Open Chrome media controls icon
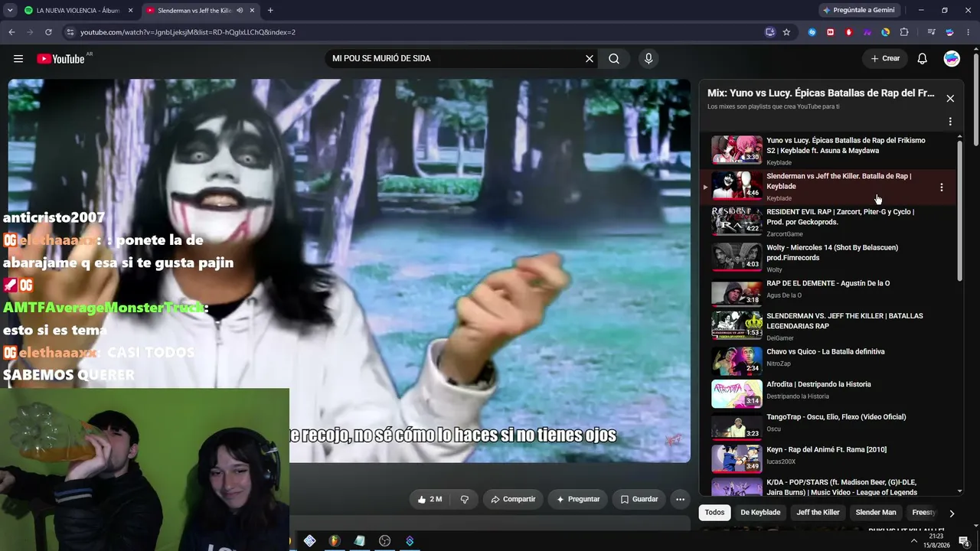The height and width of the screenshot is (551, 980). [x=931, y=32]
